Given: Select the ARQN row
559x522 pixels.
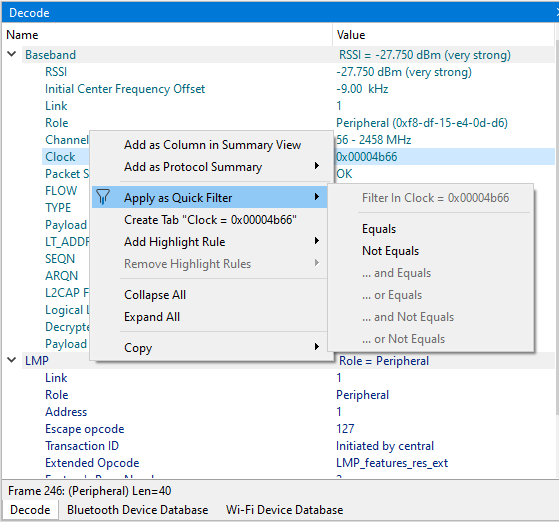Looking at the screenshot, I should click(x=61, y=276).
